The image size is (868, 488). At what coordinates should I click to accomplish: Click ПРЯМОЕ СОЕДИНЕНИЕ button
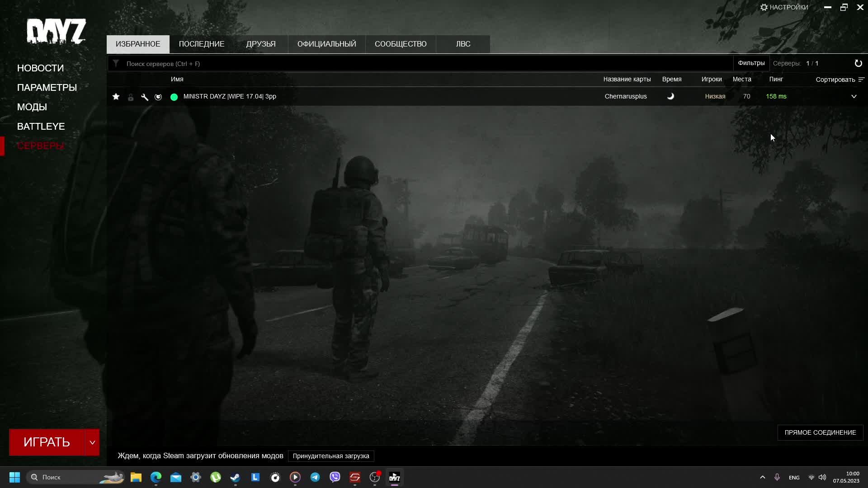coord(820,432)
